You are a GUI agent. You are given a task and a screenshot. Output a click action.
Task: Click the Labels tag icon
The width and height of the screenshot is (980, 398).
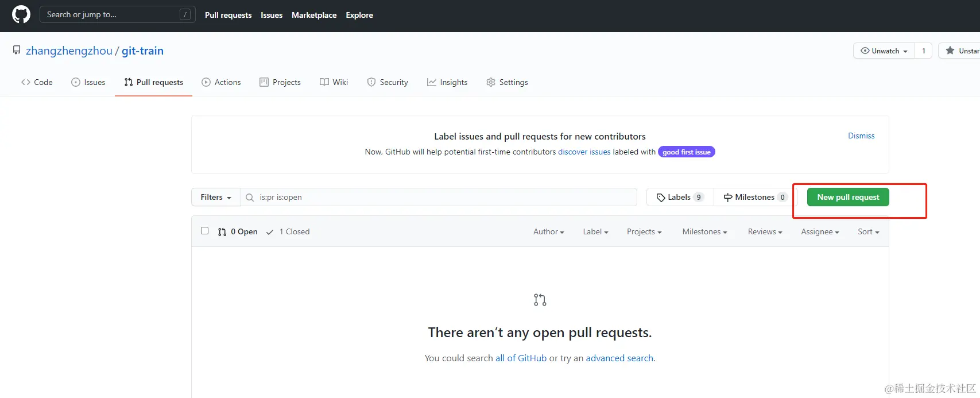point(661,198)
